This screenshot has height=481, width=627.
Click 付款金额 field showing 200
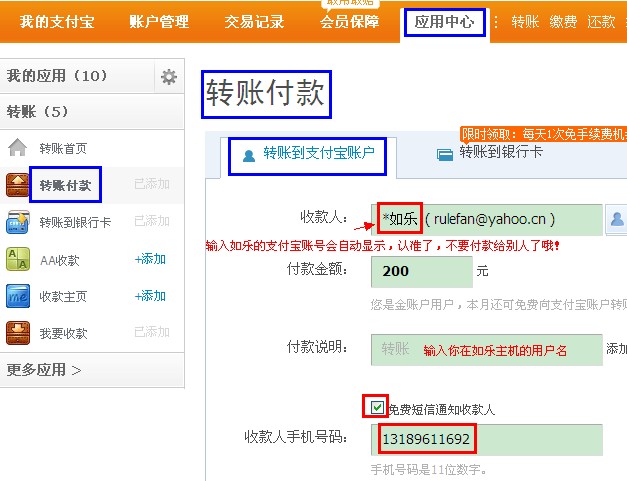422,271
